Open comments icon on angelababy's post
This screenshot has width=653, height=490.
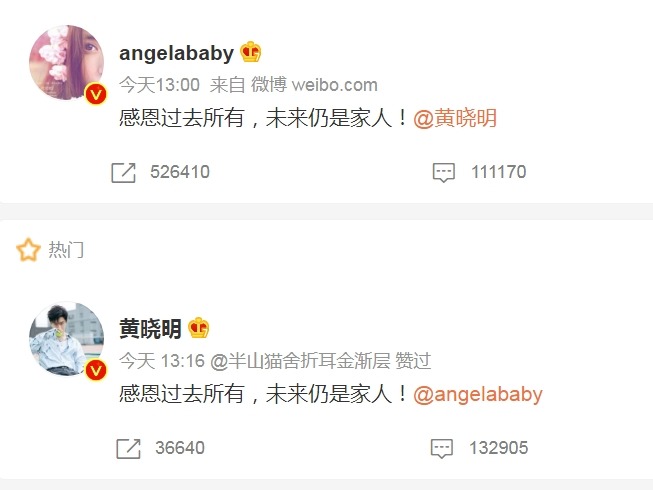(444, 173)
